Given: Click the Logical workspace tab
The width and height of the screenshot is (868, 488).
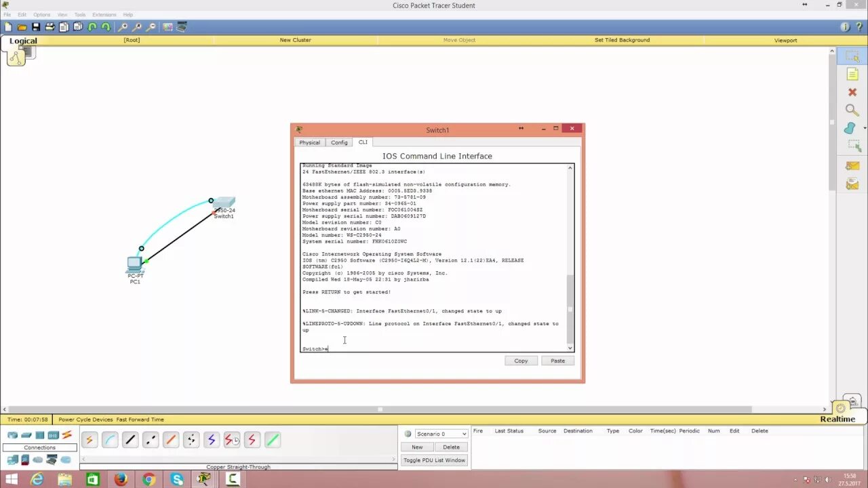Looking at the screenshot, I should tap(23, 41).
